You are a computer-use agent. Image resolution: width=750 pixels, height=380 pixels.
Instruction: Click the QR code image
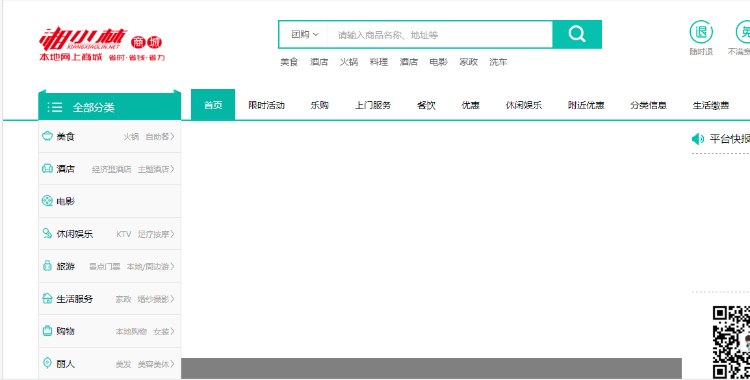point(731,342)
